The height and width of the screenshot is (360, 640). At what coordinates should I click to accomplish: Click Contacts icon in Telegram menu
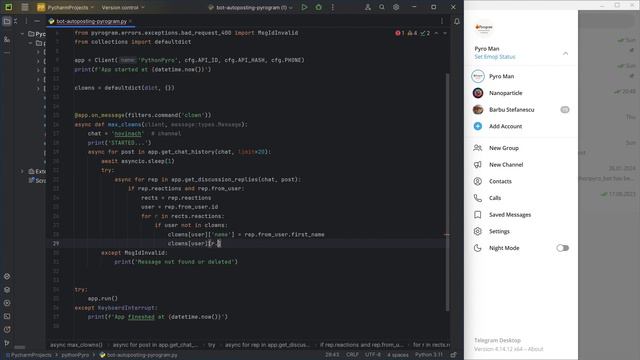pyautogui.click(x=478, y=181)
